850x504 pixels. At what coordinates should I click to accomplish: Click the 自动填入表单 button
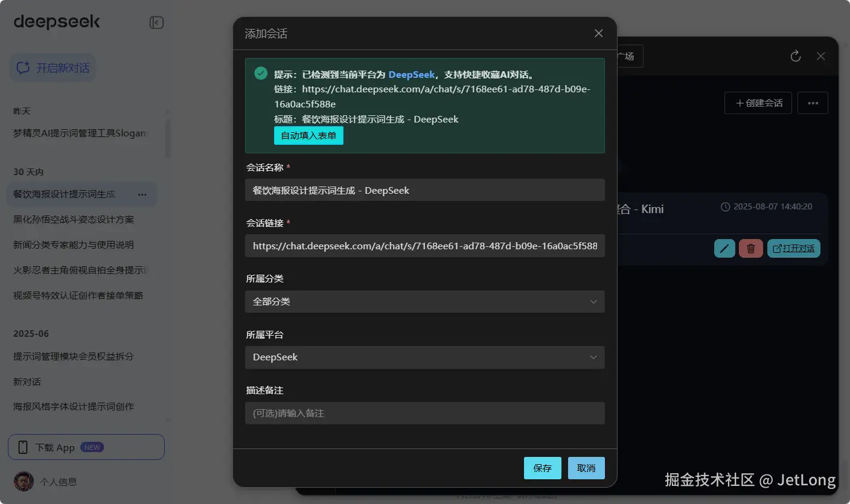308,136
